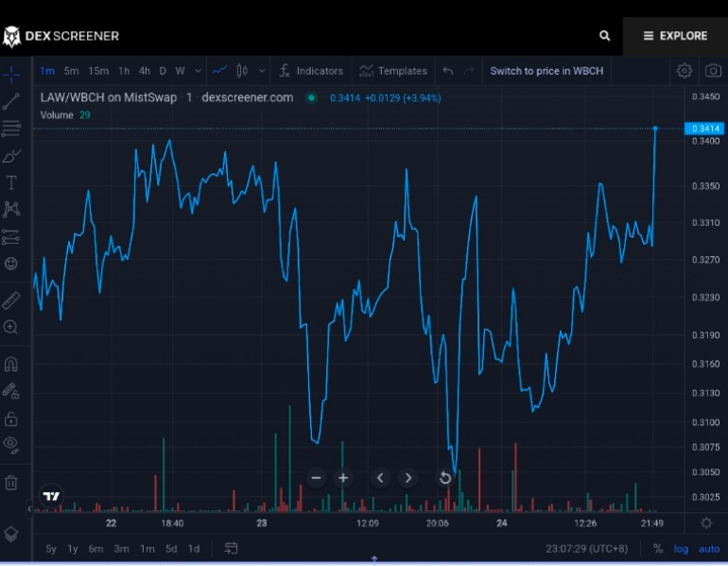The image size is (728, 566).
Task: Toggle auto scale on price axis
Action: tap(709, 549)
